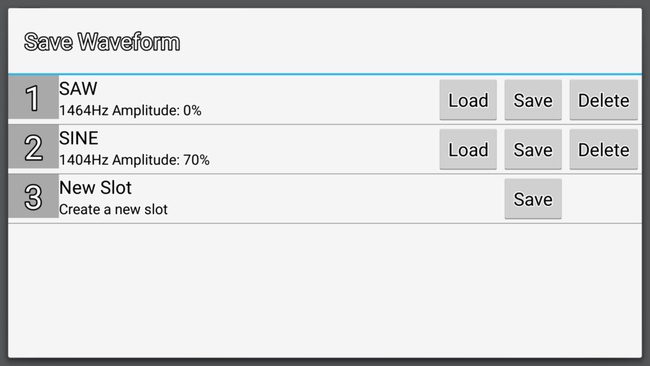Screen dimensions: 650x366
Task: Select the New Slot title
Action: coord(95,188)
